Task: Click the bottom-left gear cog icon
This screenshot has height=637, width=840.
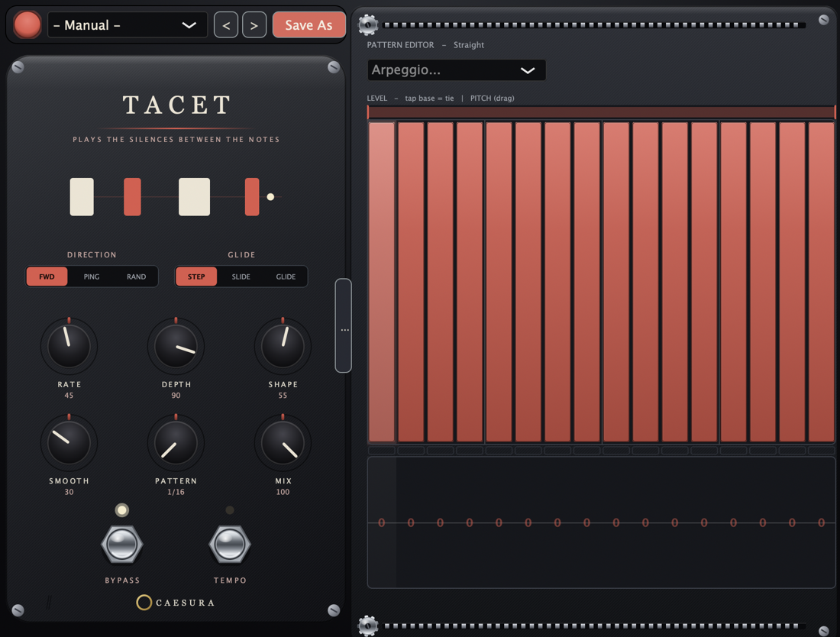Action: (368, 626)
